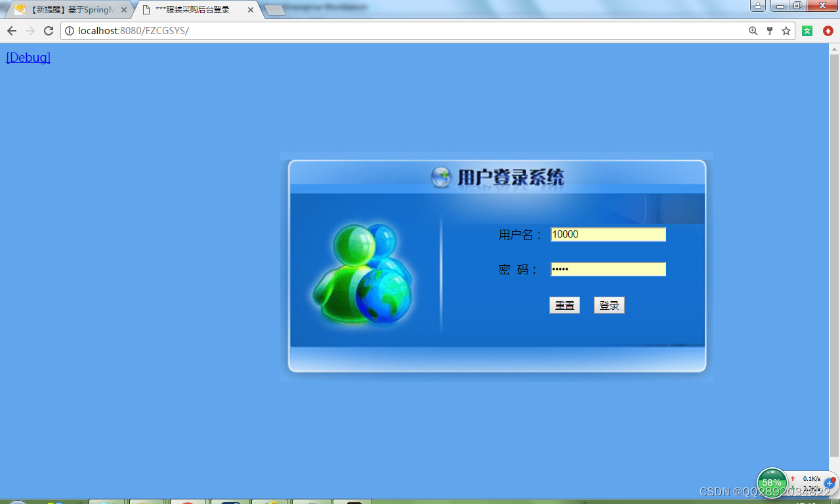The width and height of the screenshot is (840, 504).
Task: Click the 重置 reset button
Action: click(x=564, y=305)
